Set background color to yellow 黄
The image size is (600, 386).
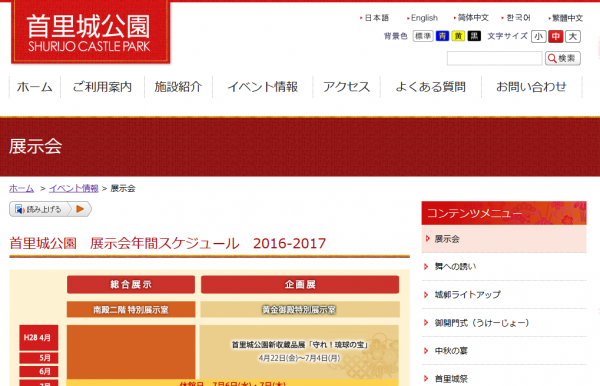[458, 36]
